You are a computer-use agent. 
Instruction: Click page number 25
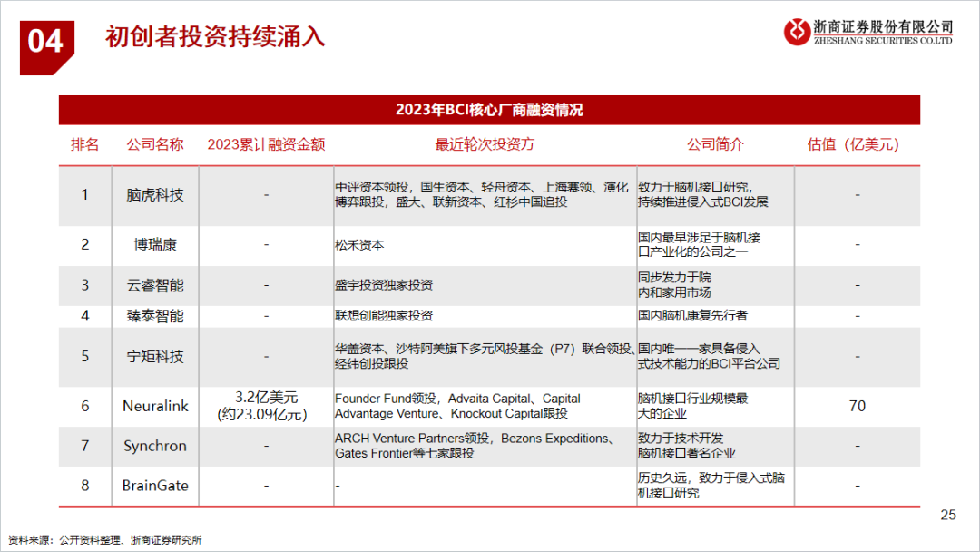coord(948,515)
